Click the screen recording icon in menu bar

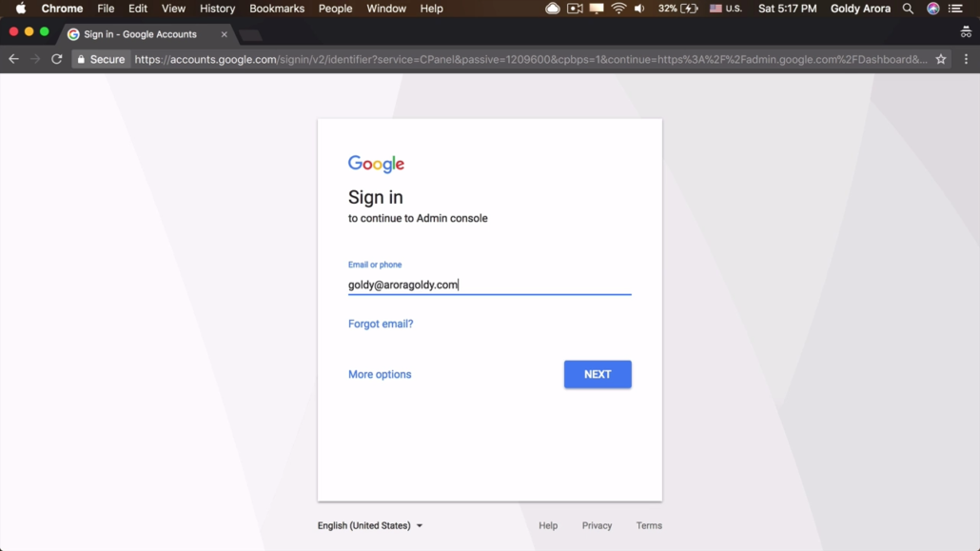tap(575, 9)
